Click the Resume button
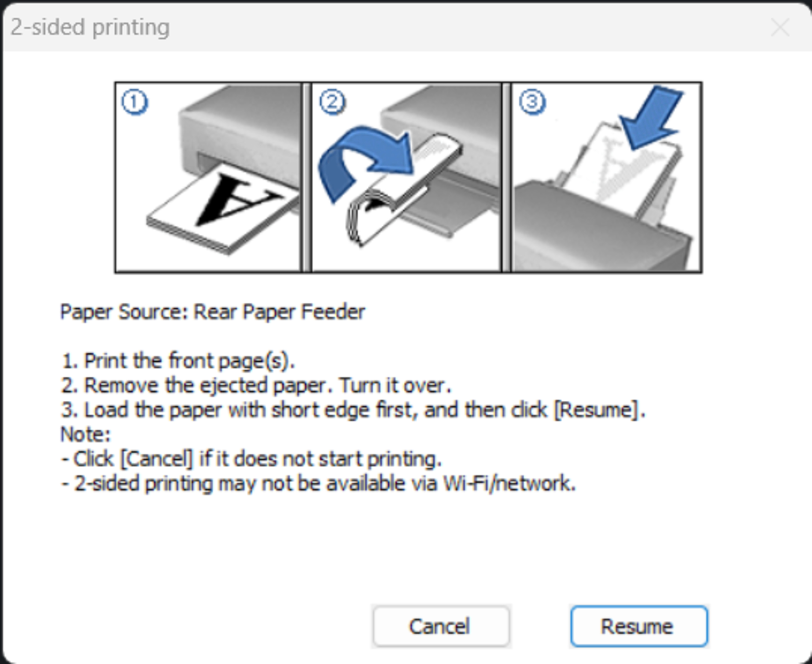This screenshot has width=812, height=664. coord(638,626)
